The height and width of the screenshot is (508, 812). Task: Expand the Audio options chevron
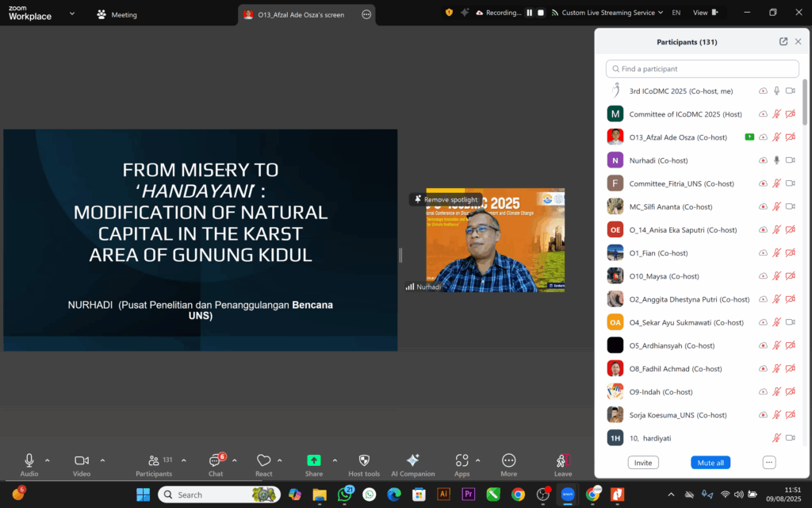(x=48, y=460)
